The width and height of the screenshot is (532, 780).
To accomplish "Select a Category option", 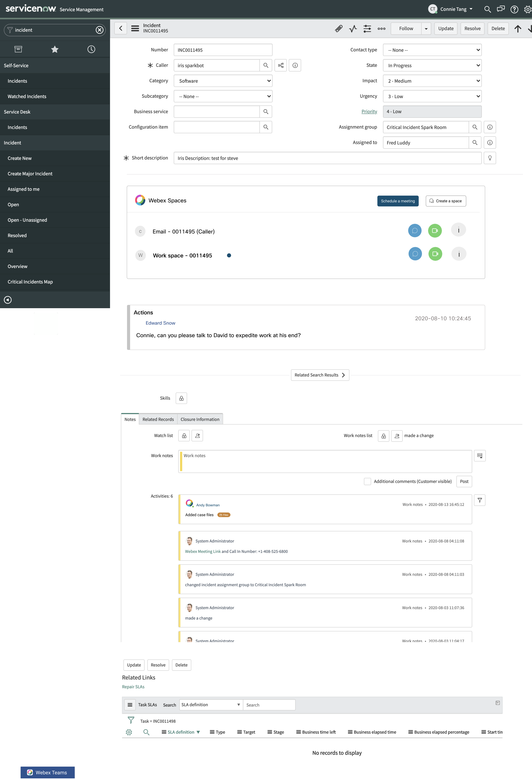I will click(223, 81).
